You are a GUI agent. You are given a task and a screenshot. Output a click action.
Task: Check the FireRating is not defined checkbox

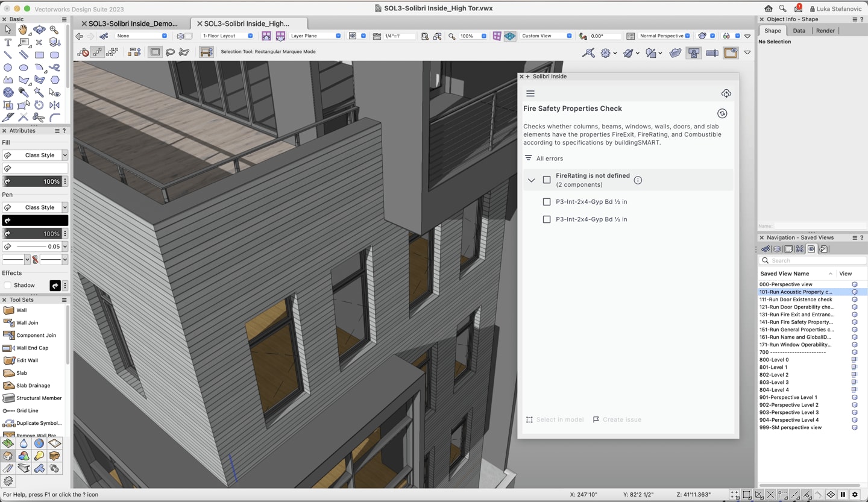tap(547, 180)
